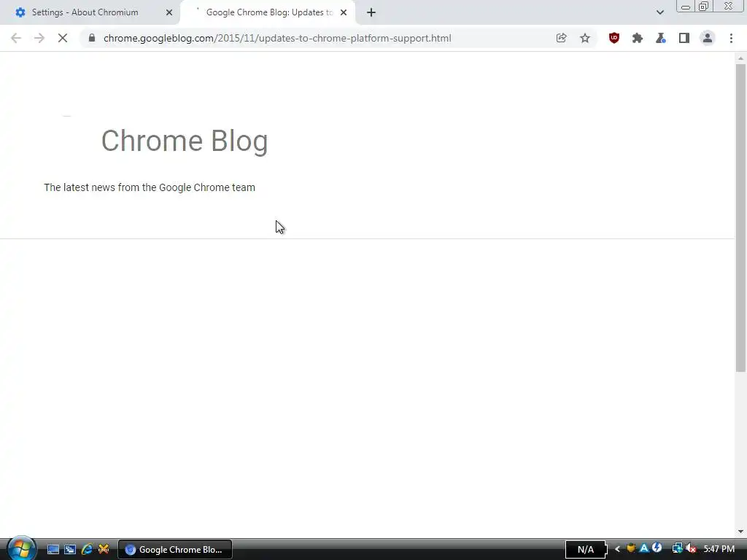Show the side panel
Viewport: 747px width, 560px height.
[684, 38]
